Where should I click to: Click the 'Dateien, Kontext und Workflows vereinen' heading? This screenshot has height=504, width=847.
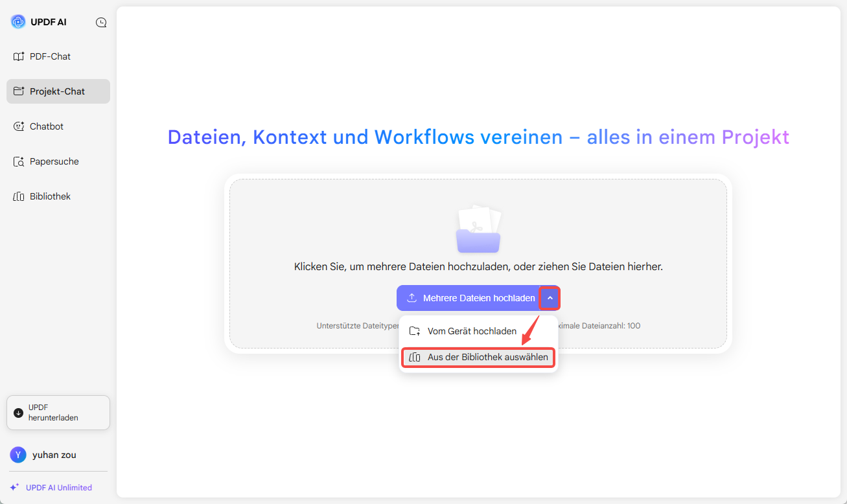(x=365, y=137)
